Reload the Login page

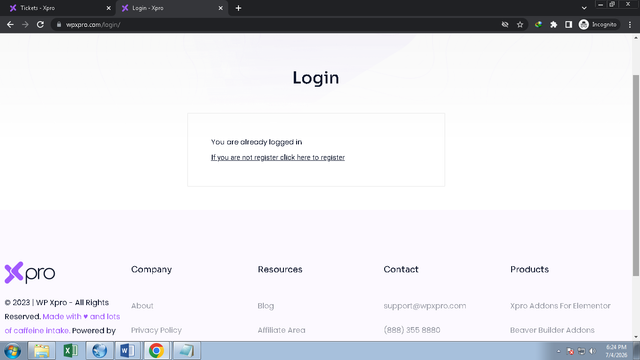pyautogui.click(x=40, y=24)
